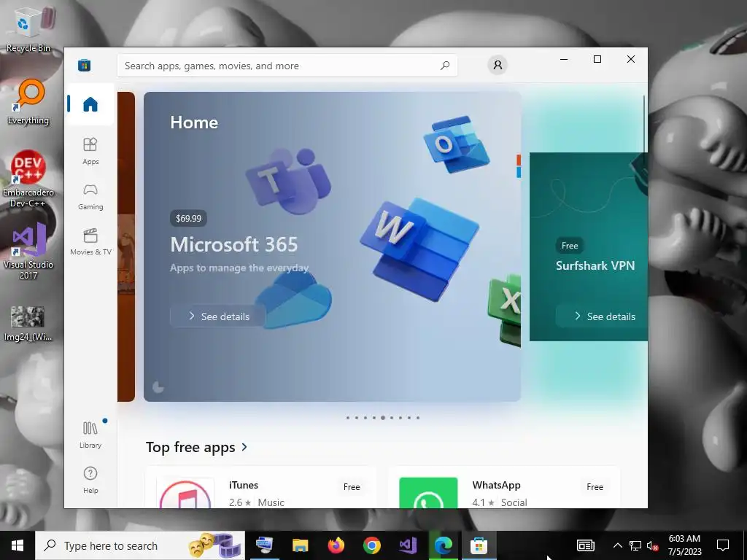Go to the Home section in sidebar

click(x=90, y=104)
